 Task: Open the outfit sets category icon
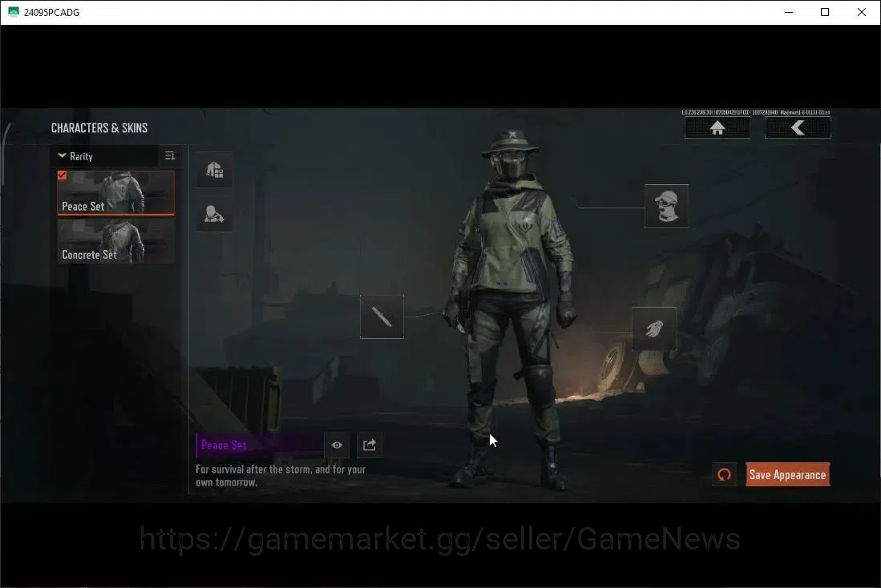click(215, 170)
